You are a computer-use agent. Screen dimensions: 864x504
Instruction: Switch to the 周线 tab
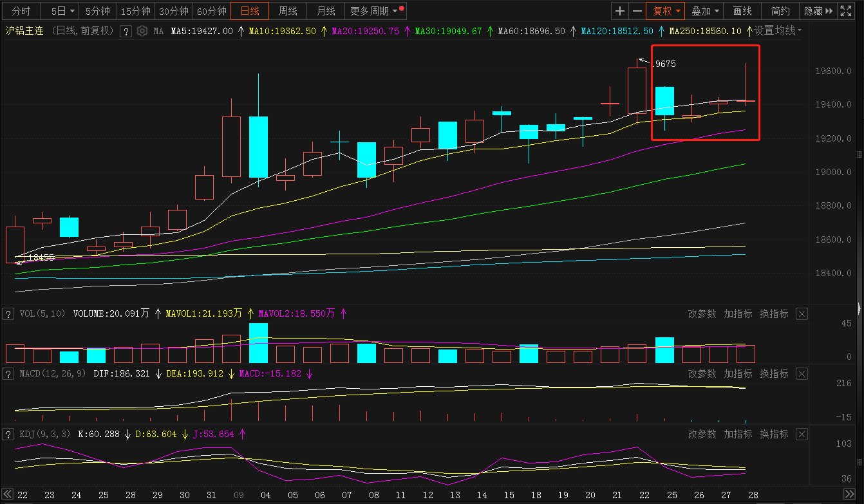[288, 11]
